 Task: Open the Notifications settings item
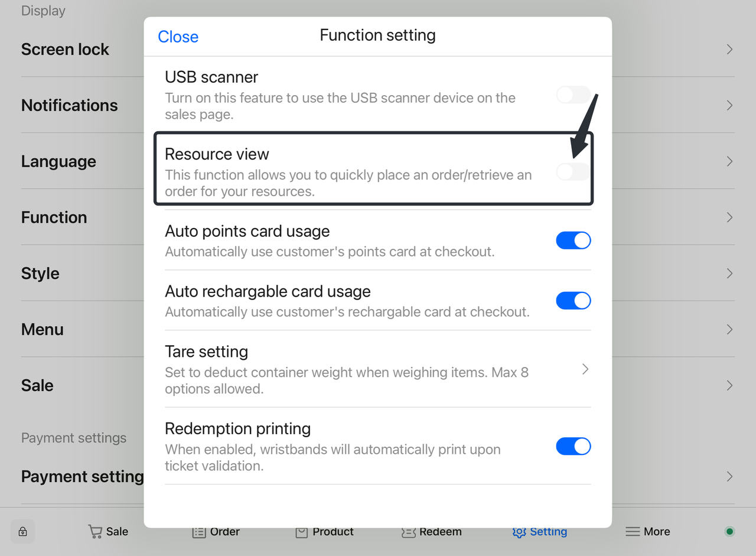tap(70, 105)
